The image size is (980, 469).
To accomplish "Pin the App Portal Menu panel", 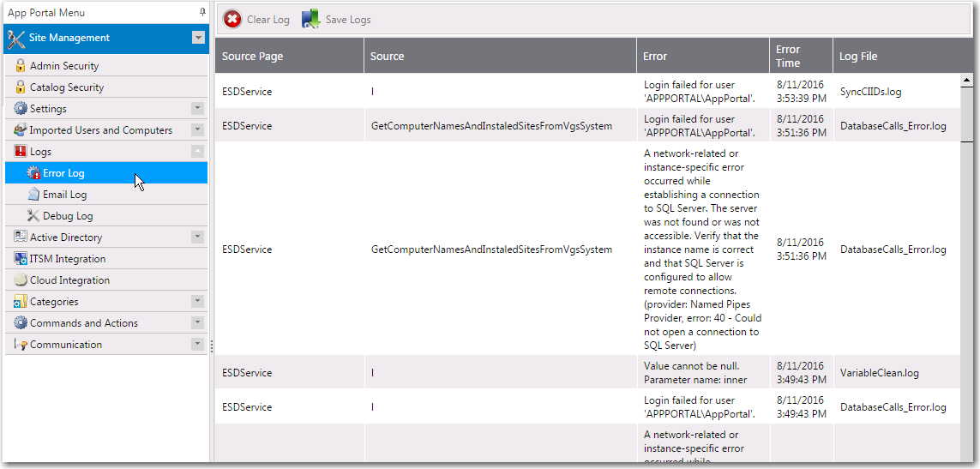I will pyautogui.click(x=202, y=12).
